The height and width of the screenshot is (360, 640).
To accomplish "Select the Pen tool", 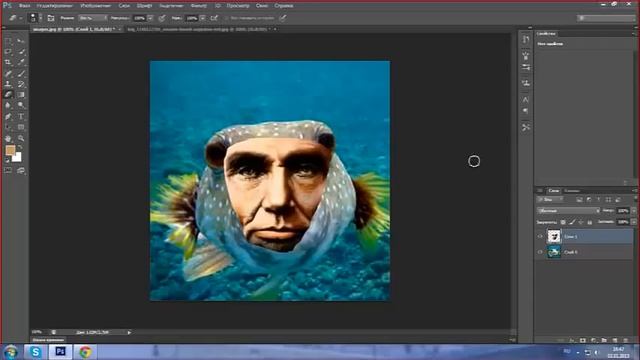I will point(8,116).
